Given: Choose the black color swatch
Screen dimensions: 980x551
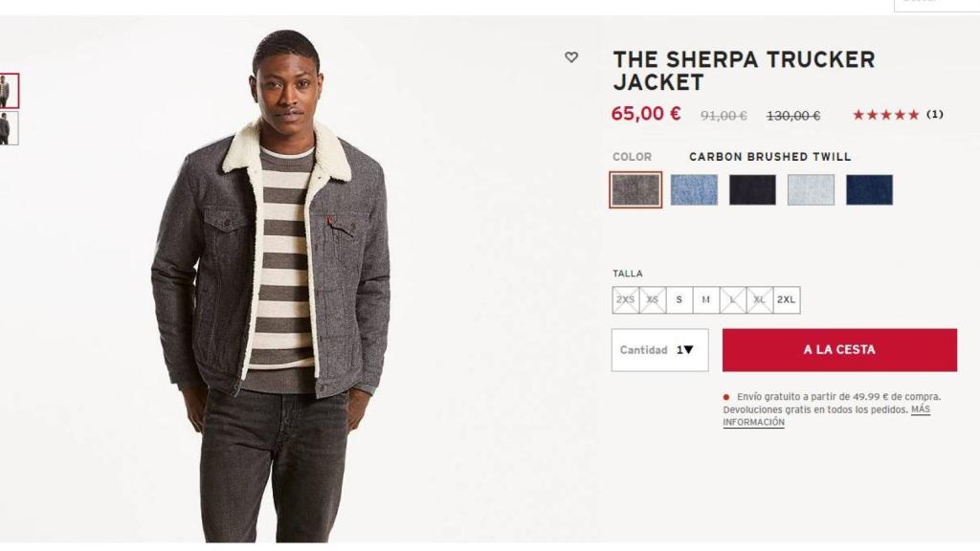Looking at the screenshot, I should pyautogui.click(x=750, y=188).
